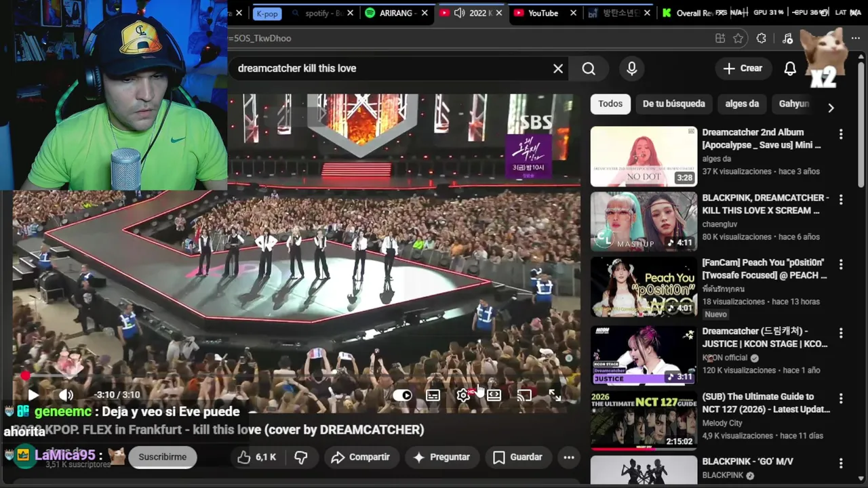Close the YouTube tab
This screenshot has height=488, width=868.
tap(574, 13)
